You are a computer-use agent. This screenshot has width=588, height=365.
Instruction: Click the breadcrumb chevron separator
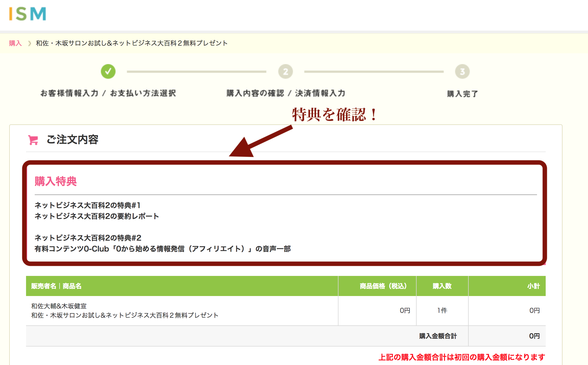(x=30, y=43)
